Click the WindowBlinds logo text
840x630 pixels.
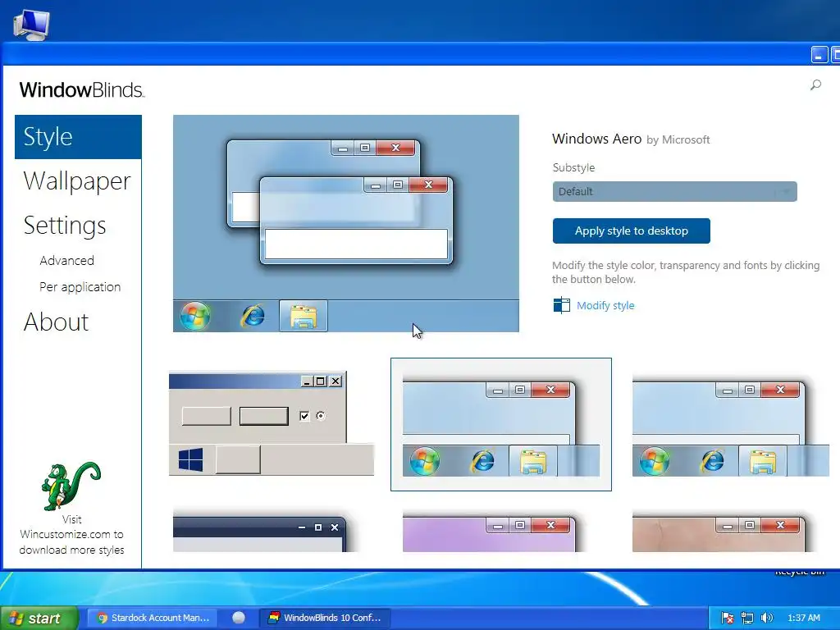coord(81,89)
